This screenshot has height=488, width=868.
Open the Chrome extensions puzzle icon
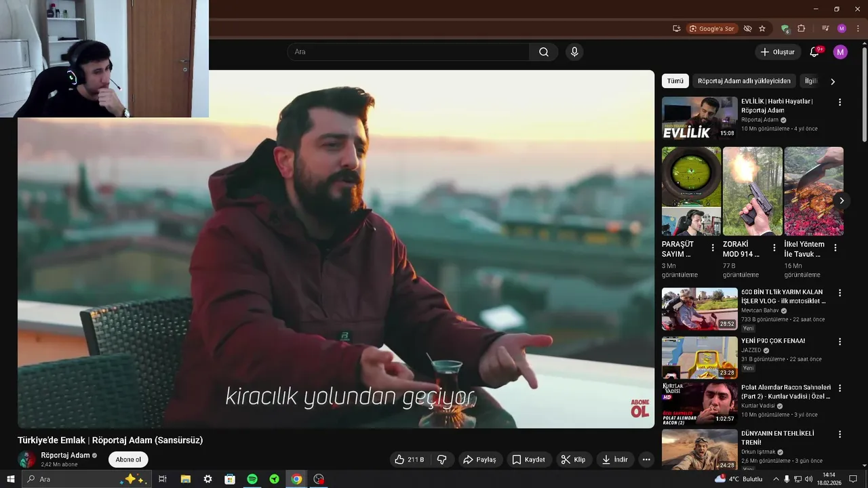pyautogui.click(x=802, y=28)
